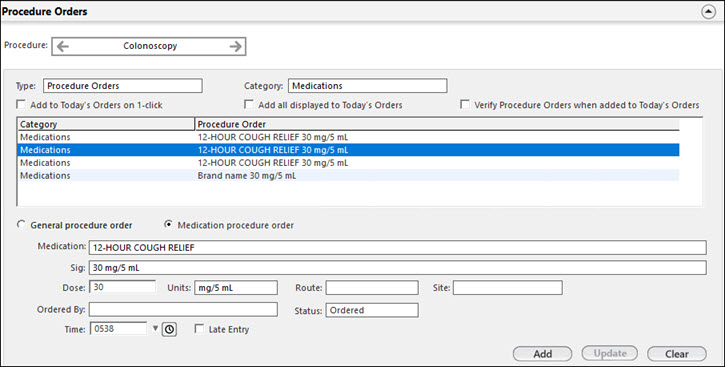Go to previous procedure with left arrow
Image resolution: width=725 pixels, height=367 pixels.
63,46
